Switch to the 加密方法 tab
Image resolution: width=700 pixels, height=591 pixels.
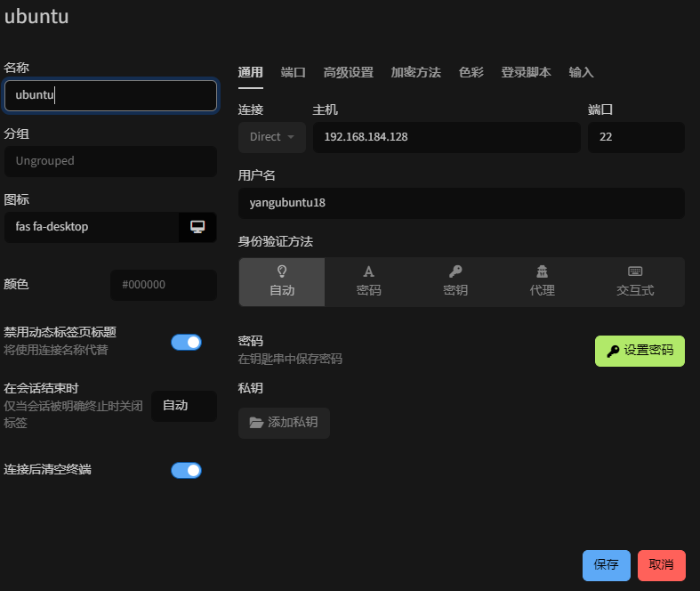click(x=415, y=72)
